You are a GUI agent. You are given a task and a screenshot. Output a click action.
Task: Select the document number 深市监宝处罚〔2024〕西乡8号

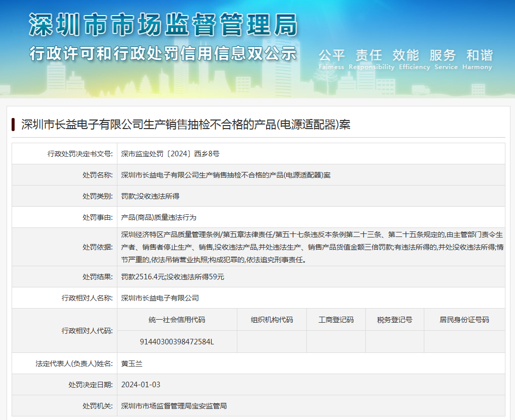click(170, 154)
